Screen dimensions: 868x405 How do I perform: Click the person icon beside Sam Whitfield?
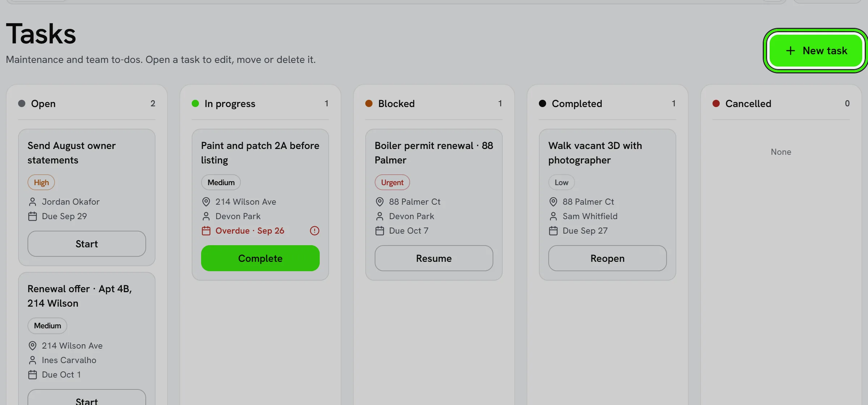[x=553, y=216]
